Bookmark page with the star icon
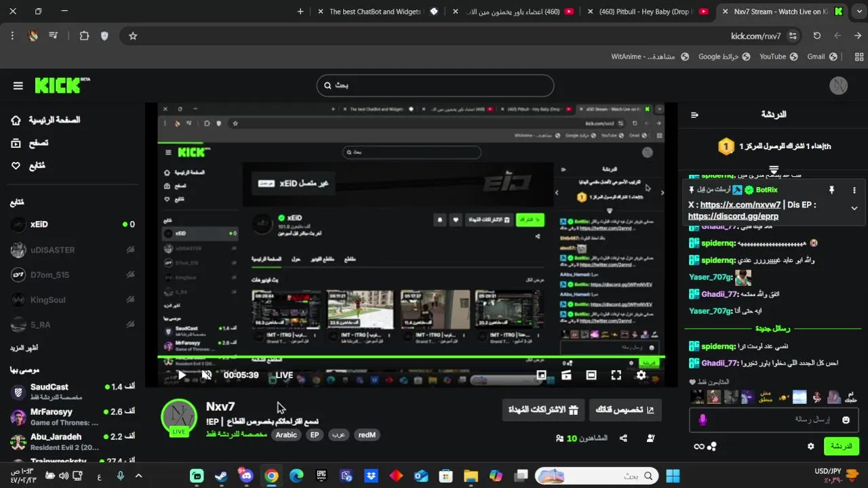This screenshot has width=868, height=488. (x=133, y=36)
